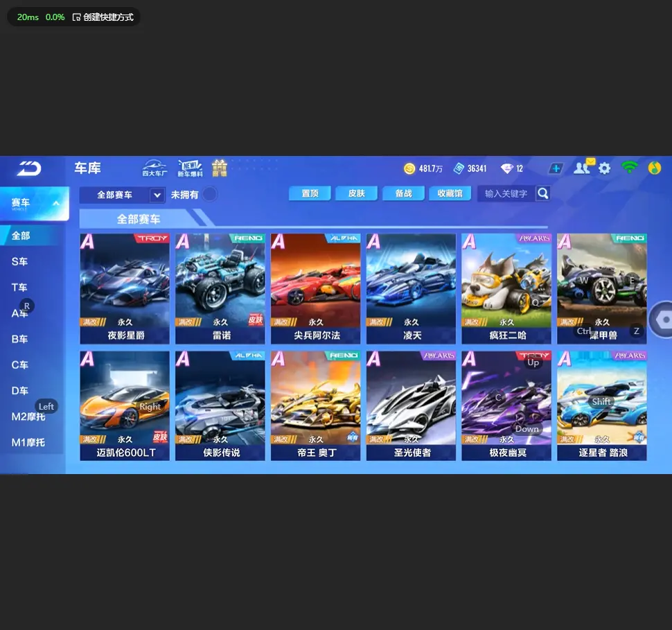The height and width of the screenshot is (630, 672).
Task: Select the 凌天 car card
Action: point(411,288)
